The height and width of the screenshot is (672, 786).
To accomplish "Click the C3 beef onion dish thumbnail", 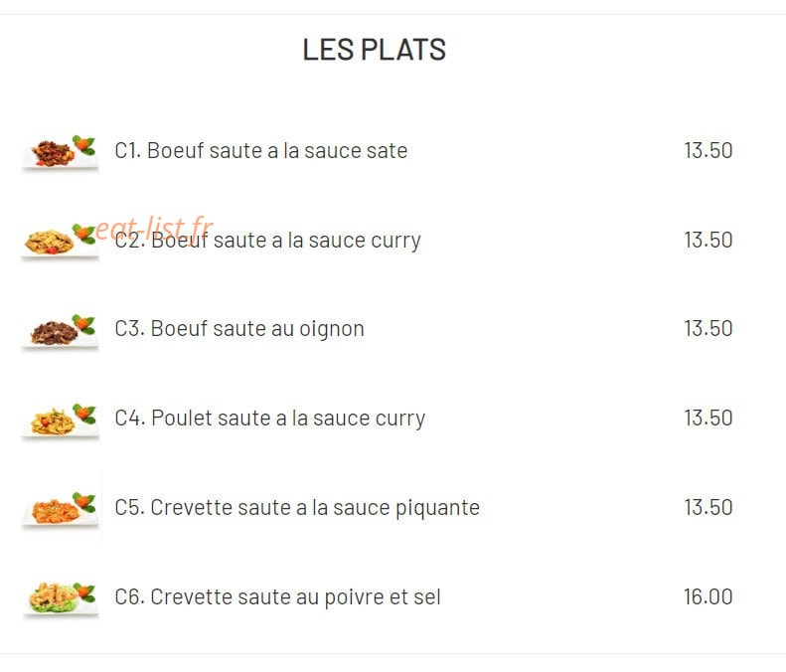I will (60, 330).
